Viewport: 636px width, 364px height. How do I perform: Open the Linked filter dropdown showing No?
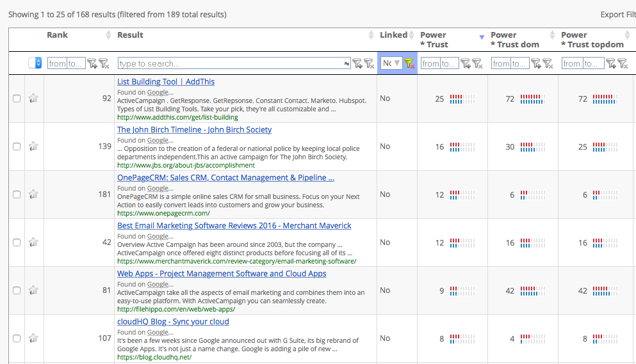(x=391, y=63)
